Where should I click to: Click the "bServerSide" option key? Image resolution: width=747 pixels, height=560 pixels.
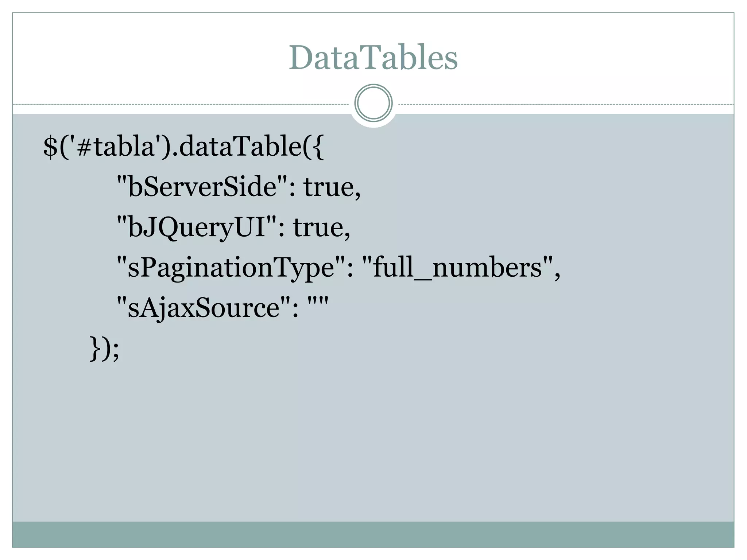202,187
